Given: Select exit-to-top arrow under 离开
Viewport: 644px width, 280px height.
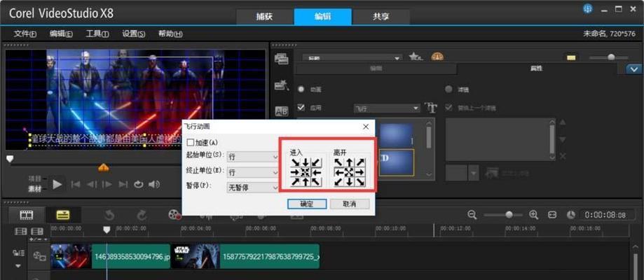Looking at the screenshot, I should click(x=350, y=162).
